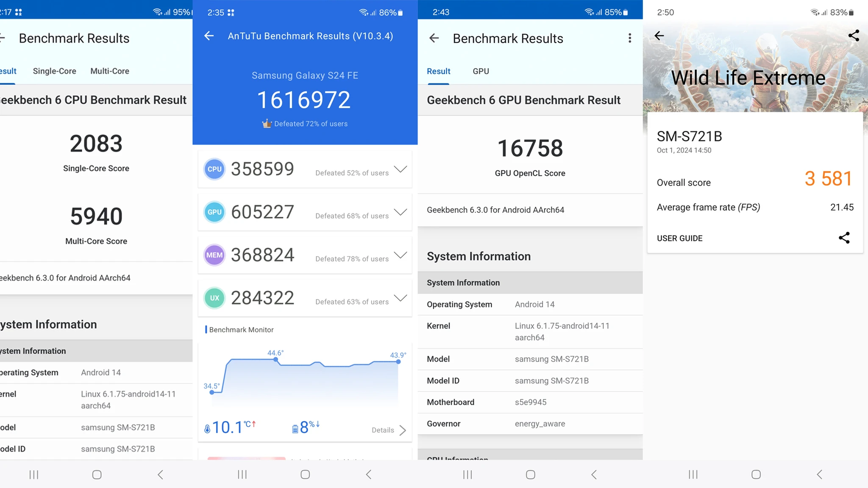Share Wild Life Extreme result via top share icon
Viewport: 868px width, 488px height.
tap(854, 36)
